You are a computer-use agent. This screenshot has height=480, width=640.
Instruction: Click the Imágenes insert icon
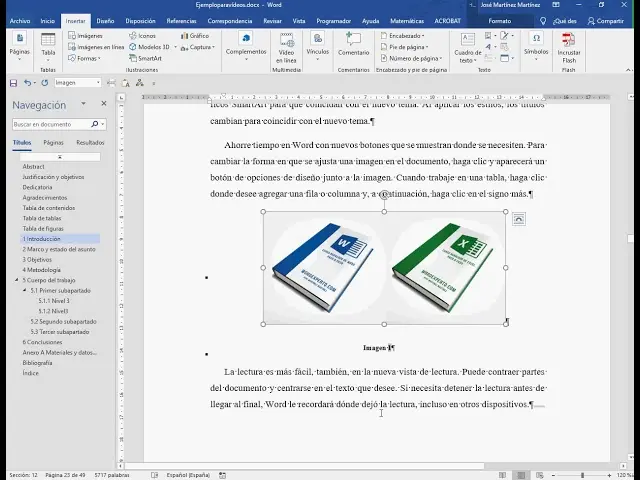pyautogui.click(x=85, y=36)
